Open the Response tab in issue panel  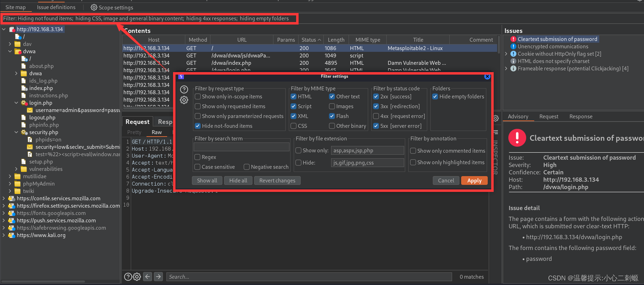[581, 117]
